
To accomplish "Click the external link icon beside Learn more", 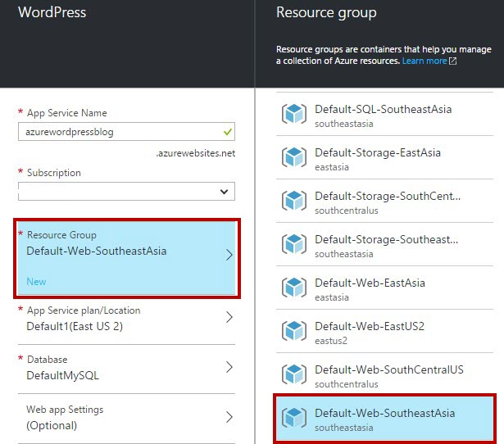I will coord(452,61).
